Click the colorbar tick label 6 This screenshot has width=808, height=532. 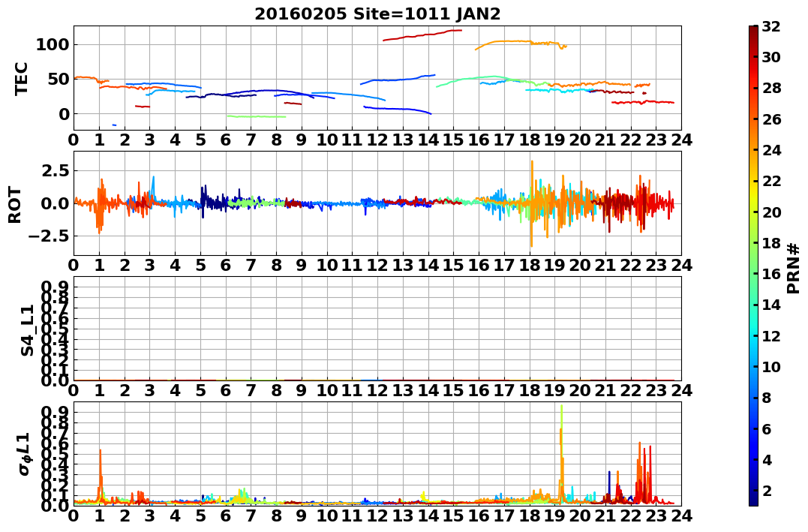(x=766, y=428)
